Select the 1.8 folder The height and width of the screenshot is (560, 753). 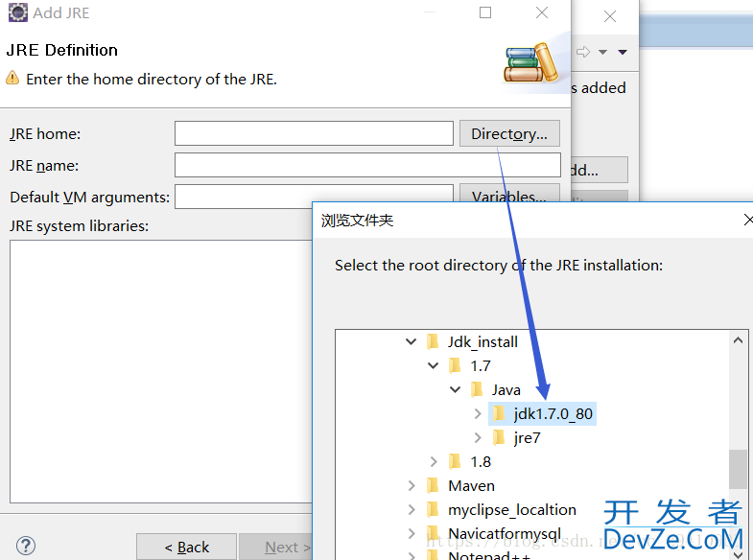[481, 461]
